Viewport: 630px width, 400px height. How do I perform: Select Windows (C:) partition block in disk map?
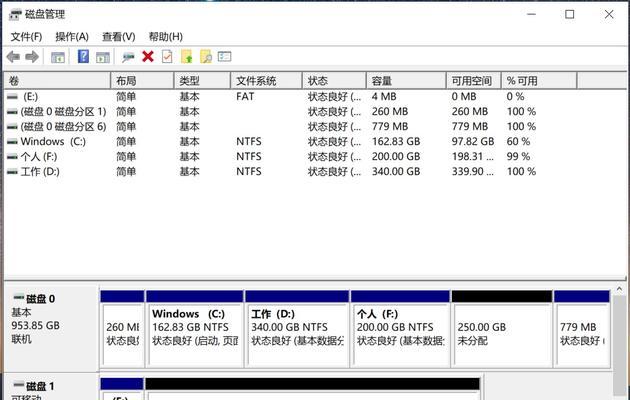click(195, 329)
